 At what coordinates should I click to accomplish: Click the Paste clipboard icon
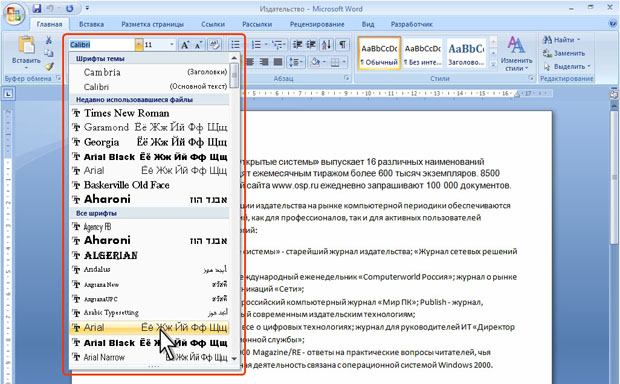coord(26,45)
